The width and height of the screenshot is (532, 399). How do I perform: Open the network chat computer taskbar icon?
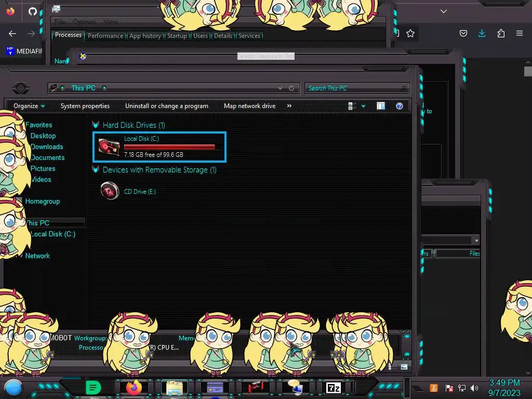coord(295,388)
